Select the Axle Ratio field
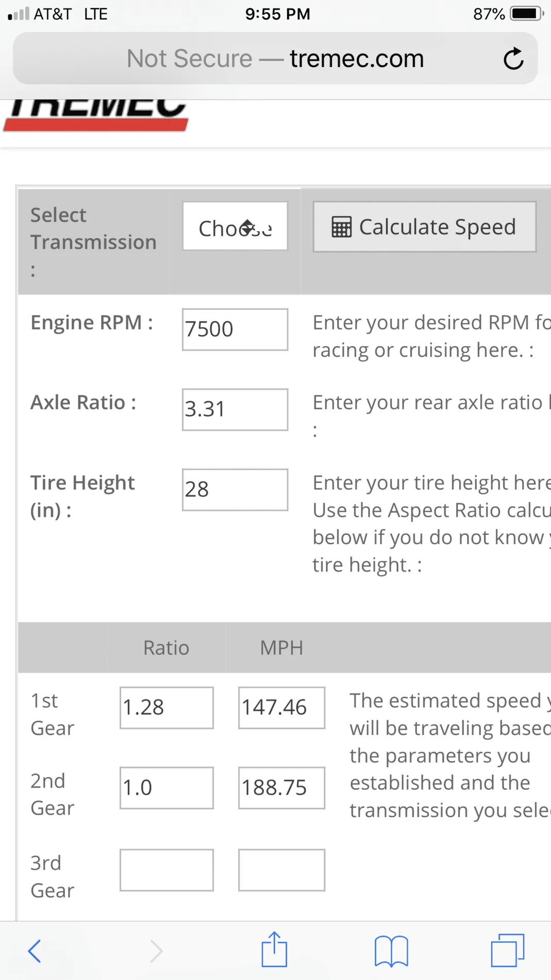The width and height of the screenshot is (551, 980). click(235, 410)
